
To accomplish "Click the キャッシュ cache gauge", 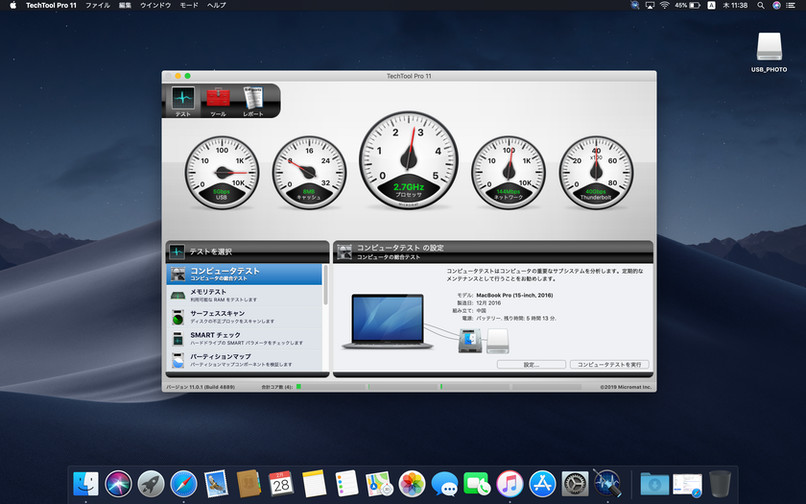I will (x=309, y=172).
